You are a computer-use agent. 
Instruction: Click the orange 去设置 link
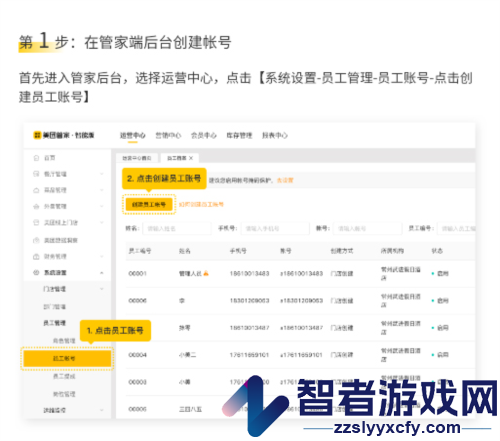pos(285,180)
